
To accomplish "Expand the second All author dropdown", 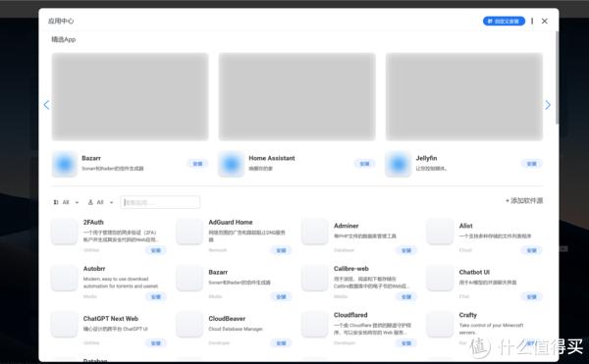I will (x=100, y=202).
